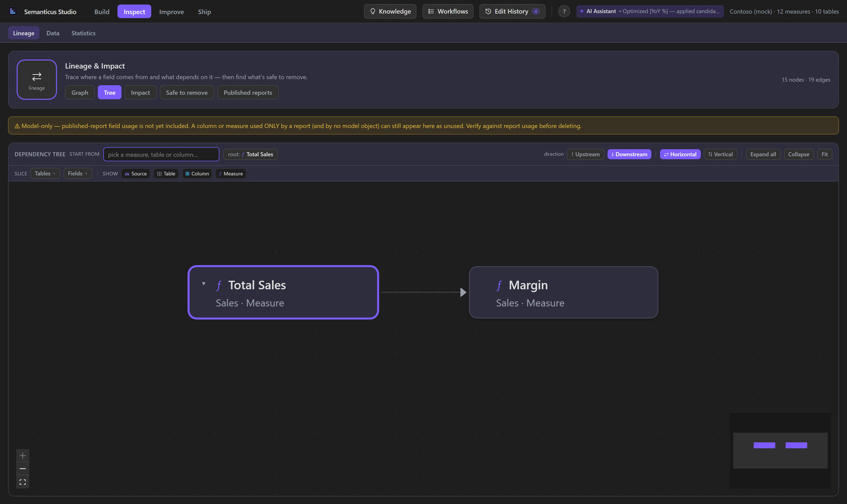Click the fit-view bracket icon
The image size is (847, 504).
[22, 482]
